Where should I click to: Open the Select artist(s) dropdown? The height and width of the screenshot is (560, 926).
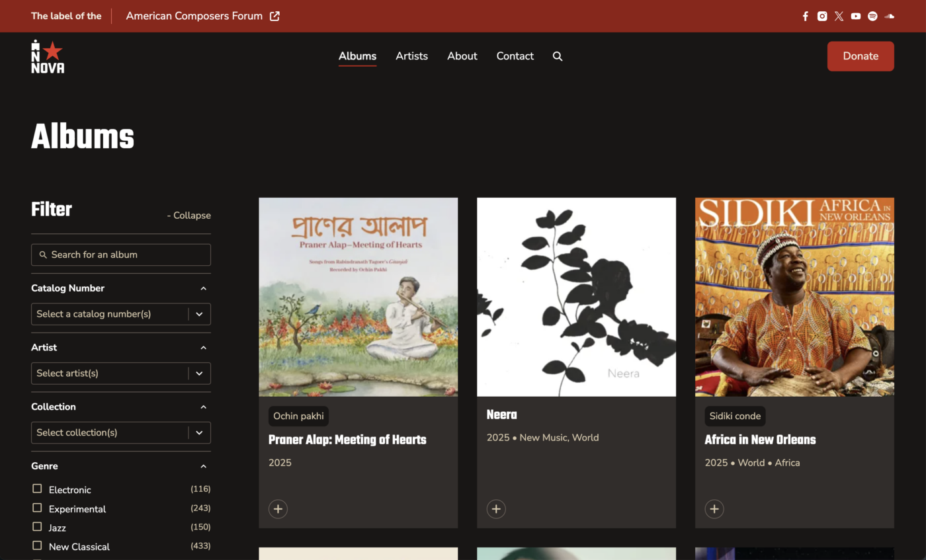click(121, 374)
